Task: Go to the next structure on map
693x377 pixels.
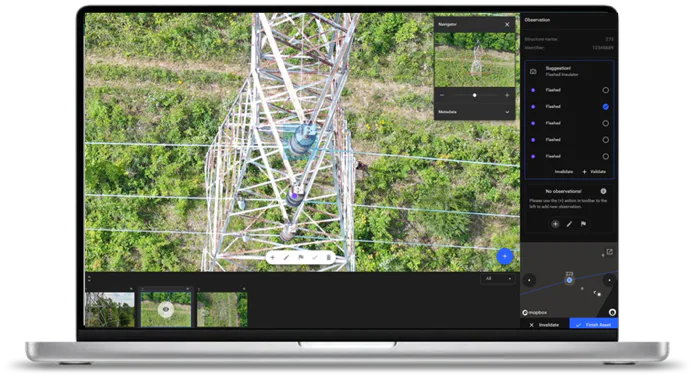Action: (x=609, y=280)
